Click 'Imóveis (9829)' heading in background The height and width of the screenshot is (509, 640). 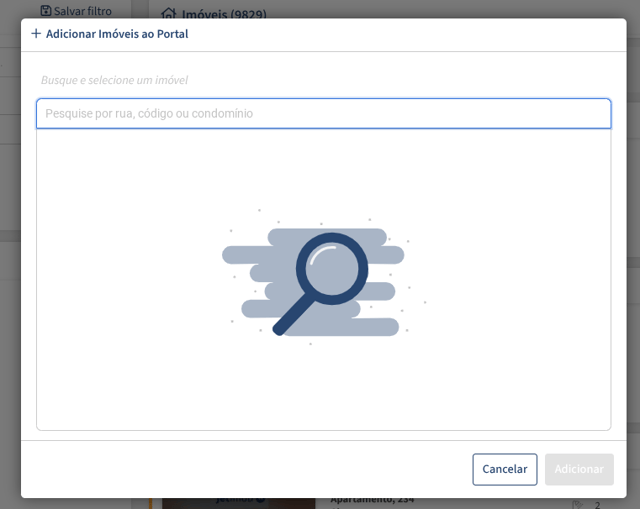224,14
